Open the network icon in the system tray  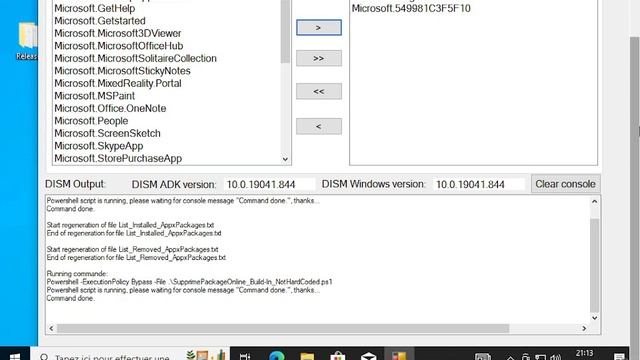click(x=540, y=357)
